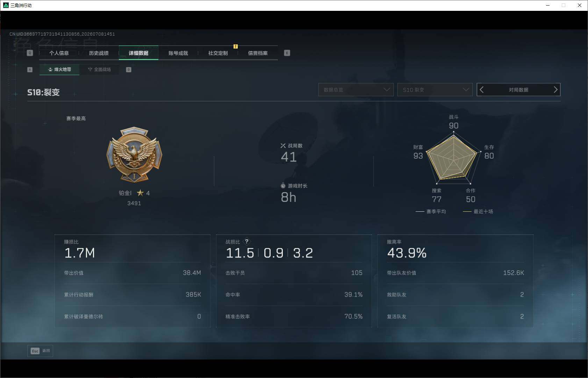Click the five-axis radar chart
Screen dimensions: 588x378
pos(453,158)
